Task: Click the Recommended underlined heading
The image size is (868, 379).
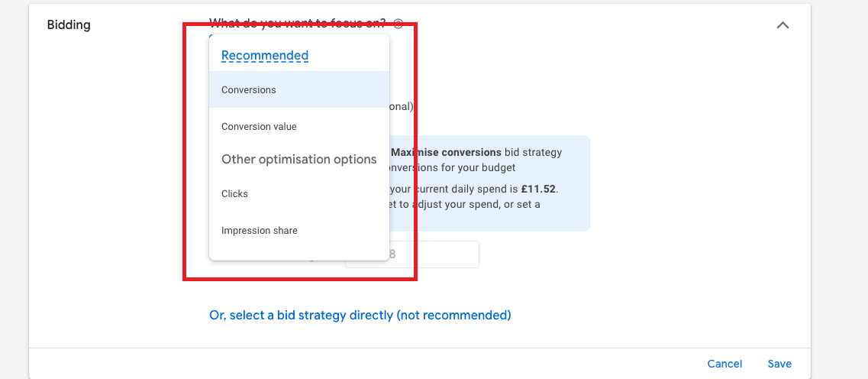Action: [x=265, y=56]
